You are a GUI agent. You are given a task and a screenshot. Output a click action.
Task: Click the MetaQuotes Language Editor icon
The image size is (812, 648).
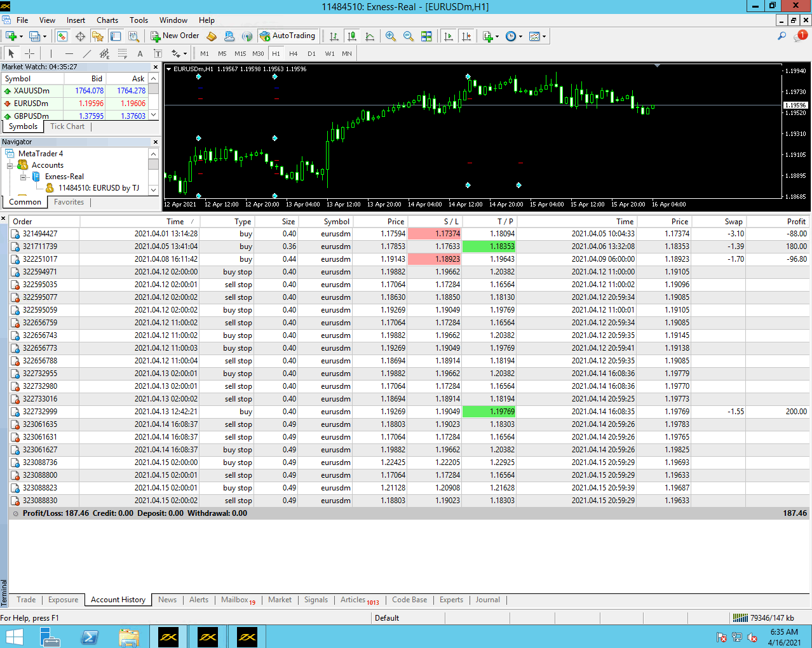[212, 36]
